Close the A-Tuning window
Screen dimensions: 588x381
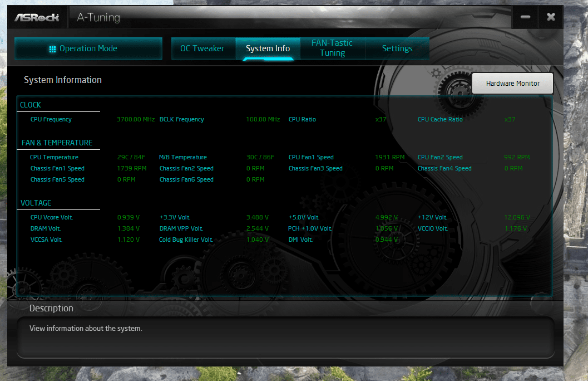tap(551, 17)
